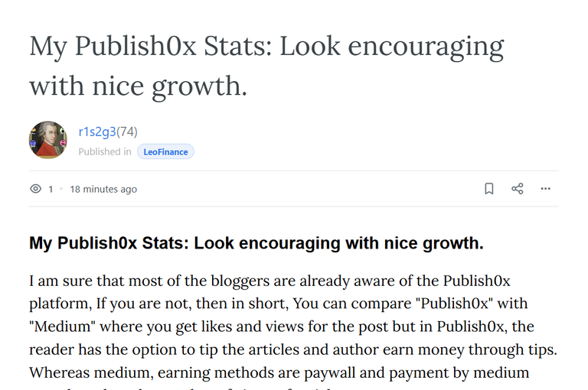Open the share icon options
The image size is (588, 390).
pos(518,188)
